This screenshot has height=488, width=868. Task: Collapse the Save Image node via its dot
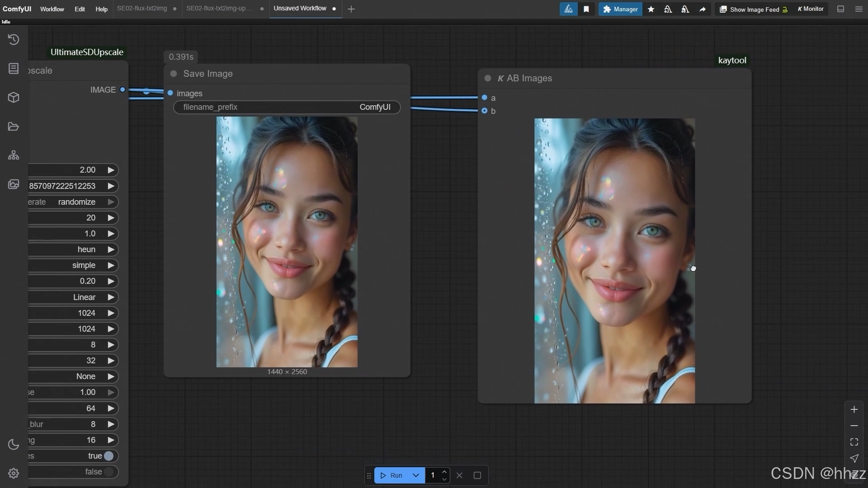click(174, 74)
